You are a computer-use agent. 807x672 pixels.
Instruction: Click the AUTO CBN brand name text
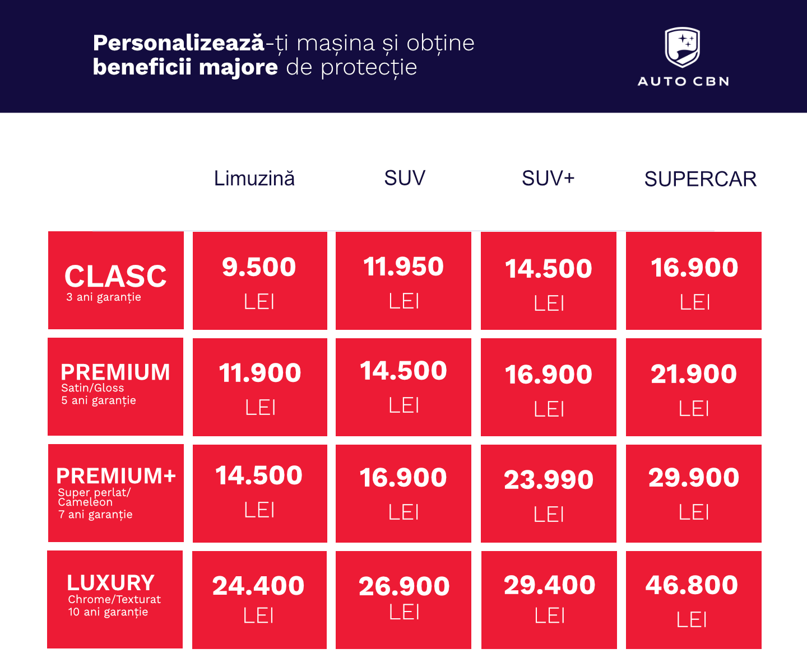(683, 82)
